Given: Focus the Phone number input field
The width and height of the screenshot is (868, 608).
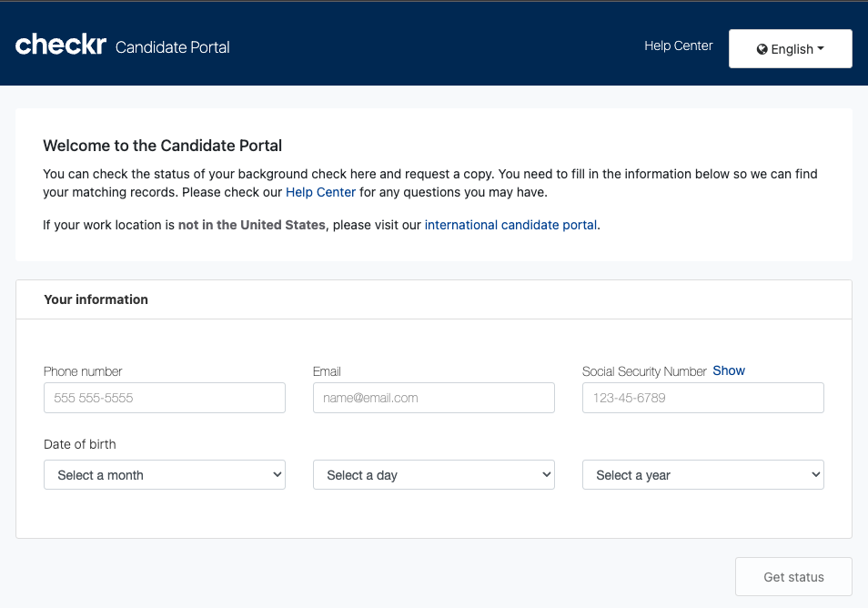Looking at the screenshot, I should [164, 398].
